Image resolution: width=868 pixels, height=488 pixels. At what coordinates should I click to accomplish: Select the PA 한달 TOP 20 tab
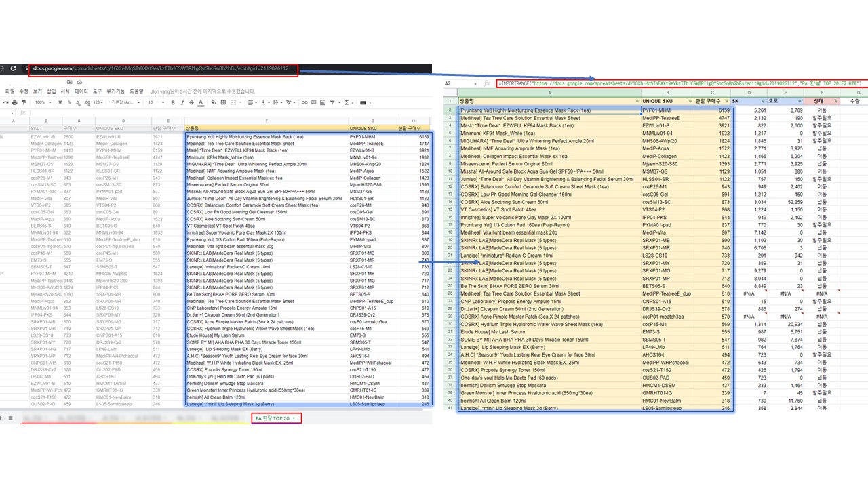tap(275, 418)
